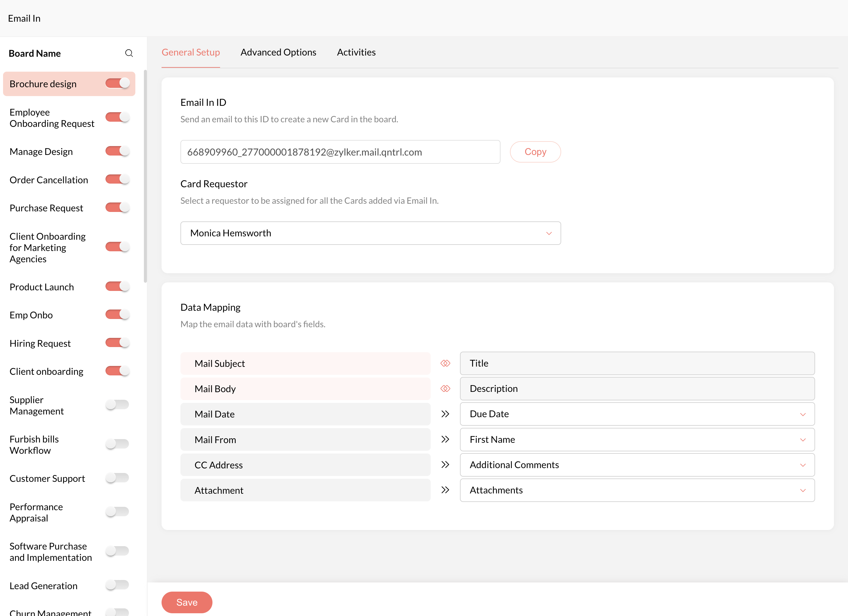Enable the Customer Support board toggle
848x616 pixels.
(x=117, y=478)
